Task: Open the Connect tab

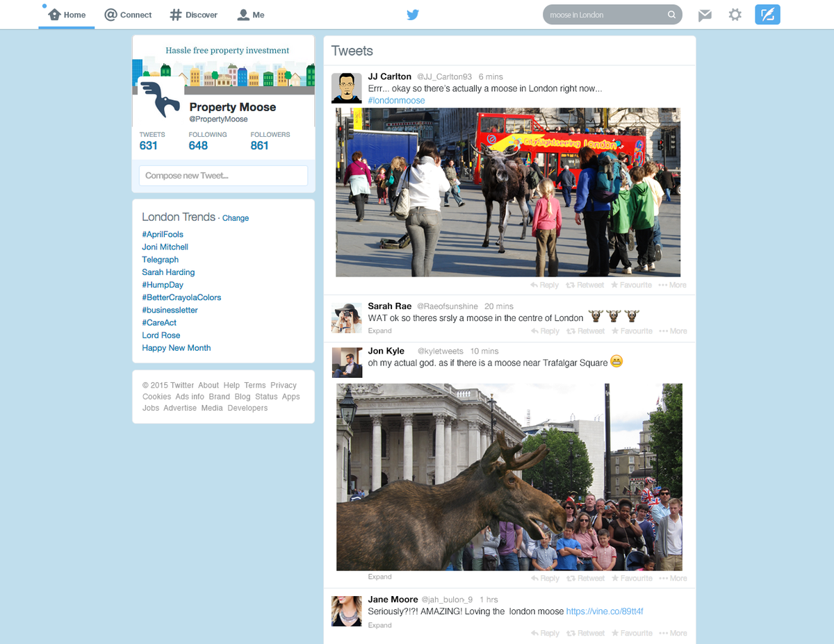Action: [x=128, y=15]
